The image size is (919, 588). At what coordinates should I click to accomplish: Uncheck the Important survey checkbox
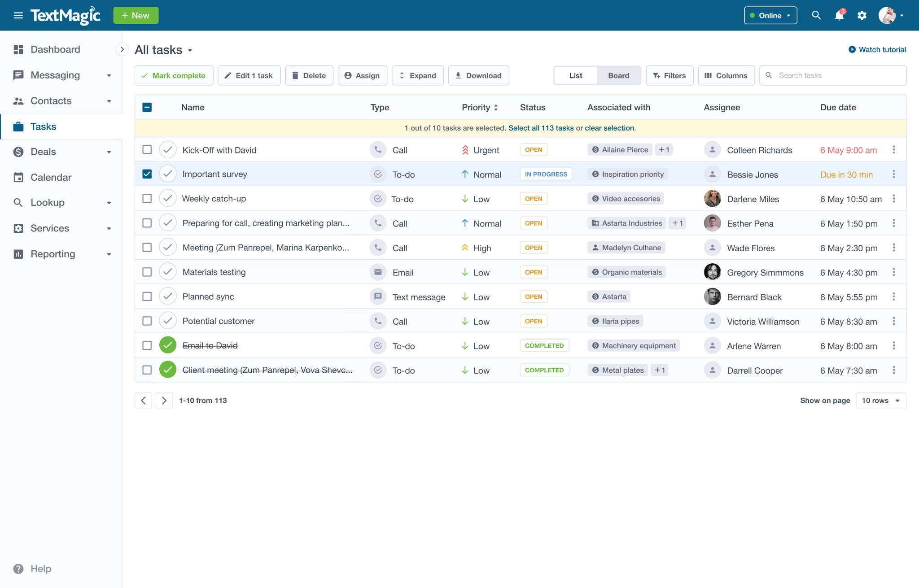[147, 174]
